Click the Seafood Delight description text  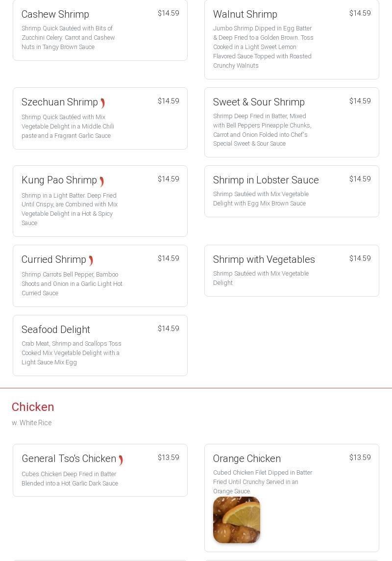coord(72,353)
